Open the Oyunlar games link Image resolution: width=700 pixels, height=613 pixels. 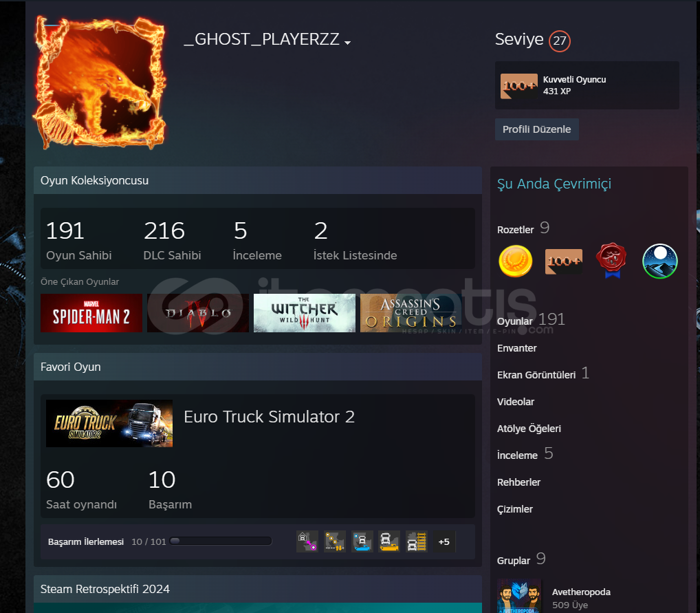pyautogui.click(x=515, y=321)
